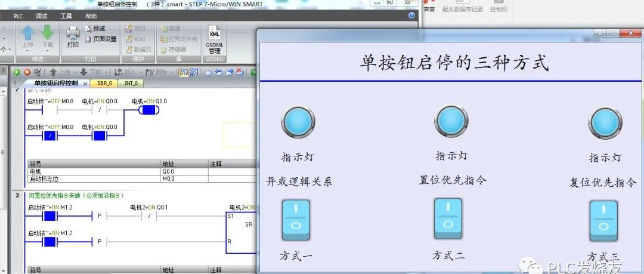Click 配方数据库记录 in the background window
Viewport: 644px width, 274px height.
coord(463,9)
